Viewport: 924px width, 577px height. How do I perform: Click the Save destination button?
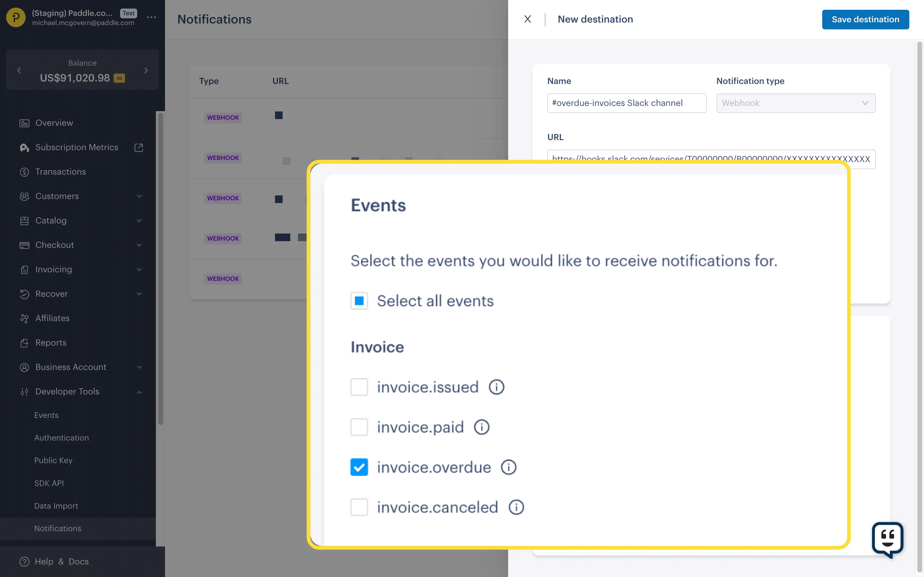click(x=865, y=19)
